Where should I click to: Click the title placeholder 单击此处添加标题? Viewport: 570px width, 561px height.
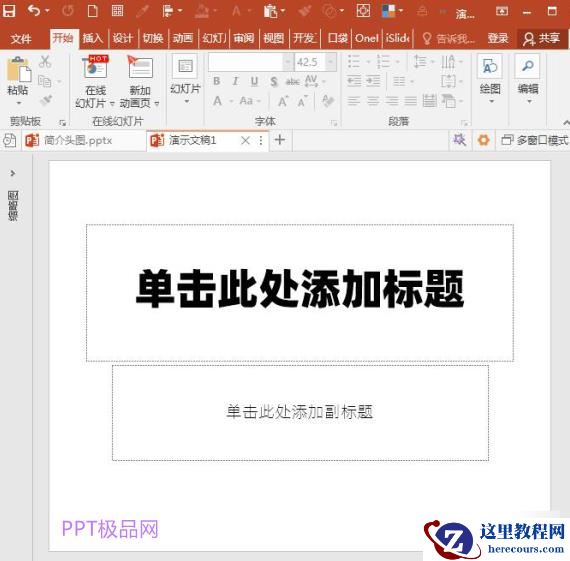[x=300, y=289]
